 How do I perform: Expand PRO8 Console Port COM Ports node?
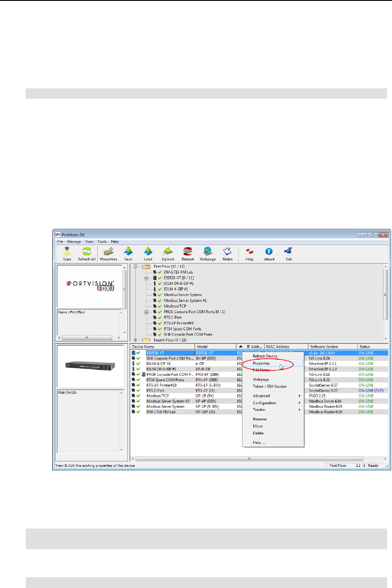point(146,312)
